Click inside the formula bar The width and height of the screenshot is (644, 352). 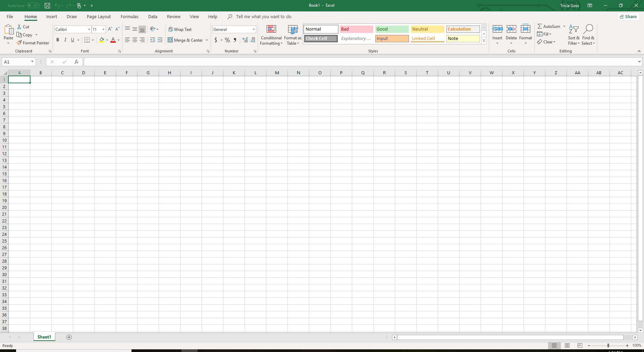pyautogui.click(x=235, y=62)
